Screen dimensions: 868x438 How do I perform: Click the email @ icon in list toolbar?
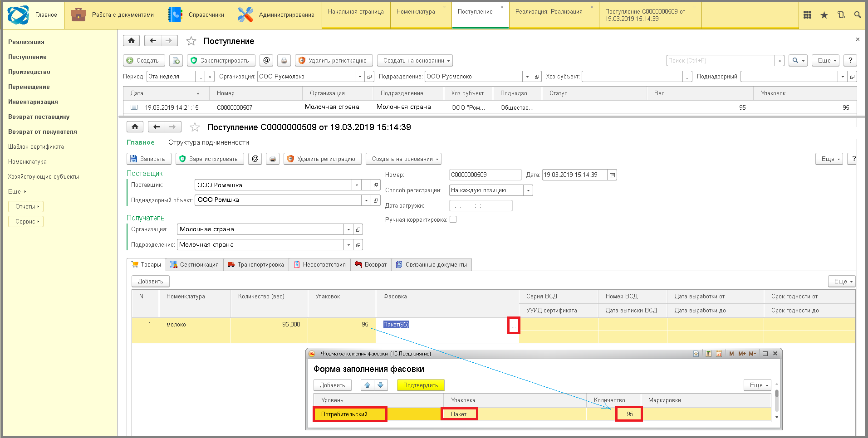pyautogui.click(x=267, y=60)
